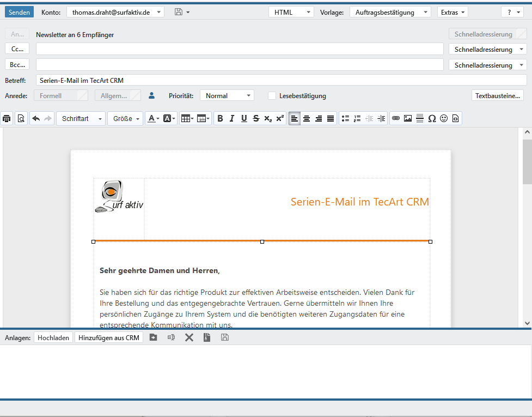Viewport: 532px width, 417px height.
Task: Enable the Lesebestätigung checkbox
Action: pos(272,96)
